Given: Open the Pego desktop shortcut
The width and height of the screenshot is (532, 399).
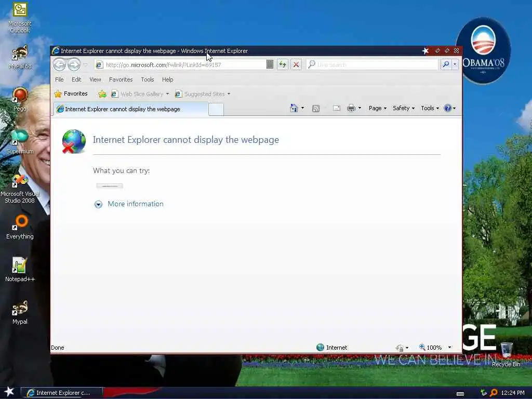Looking at the screenshot, I should click(20, 99).
